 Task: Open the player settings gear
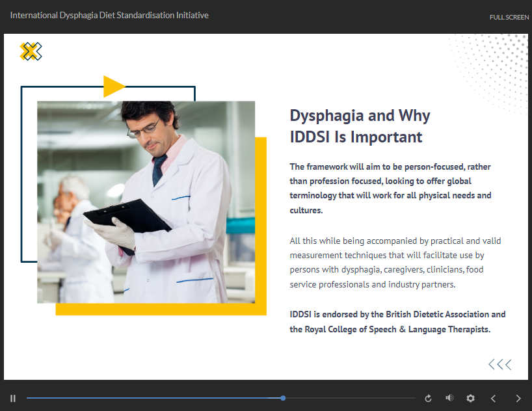coord(470,398)
